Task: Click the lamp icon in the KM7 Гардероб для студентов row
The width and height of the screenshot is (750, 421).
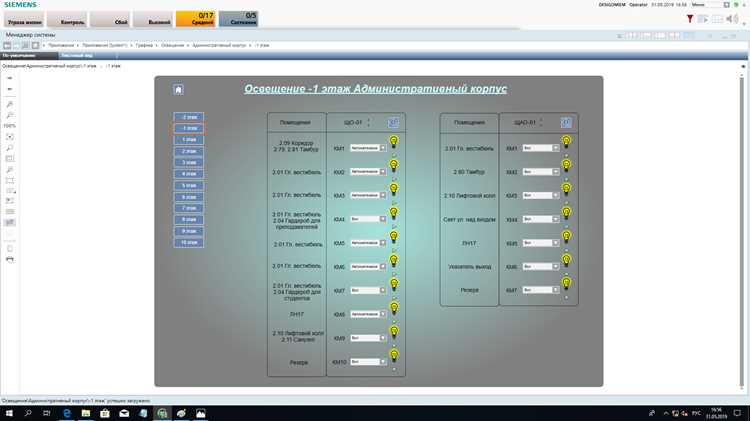Action: click(x=394, y=284)
